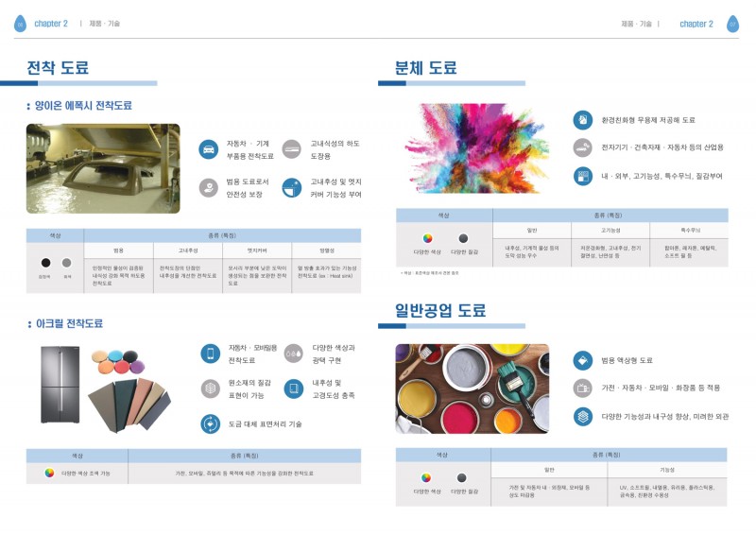Pick the rainbow 다양한 색상 swatch in the 일반공업 도료 table
Screen dimensions: 756x535
(x=426, y=477)
